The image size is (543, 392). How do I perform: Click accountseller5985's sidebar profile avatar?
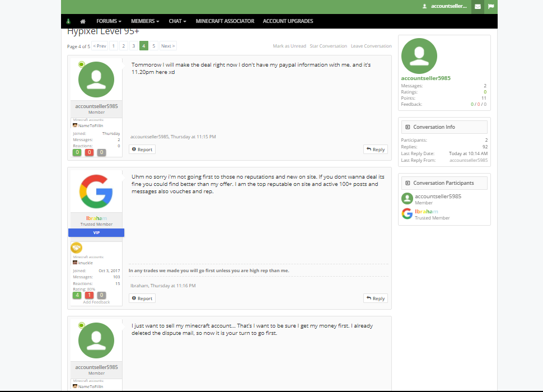point(419,56)
